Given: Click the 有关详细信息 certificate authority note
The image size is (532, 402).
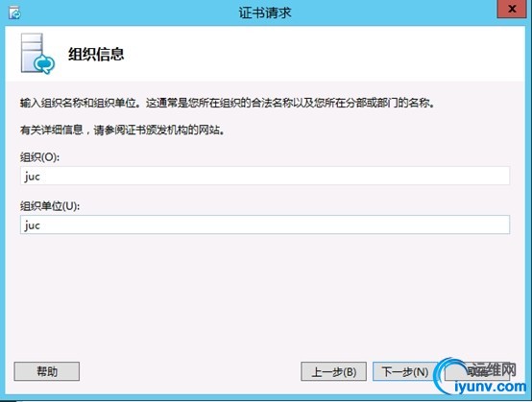Looking at the screenshot, I should pos(122,130).
